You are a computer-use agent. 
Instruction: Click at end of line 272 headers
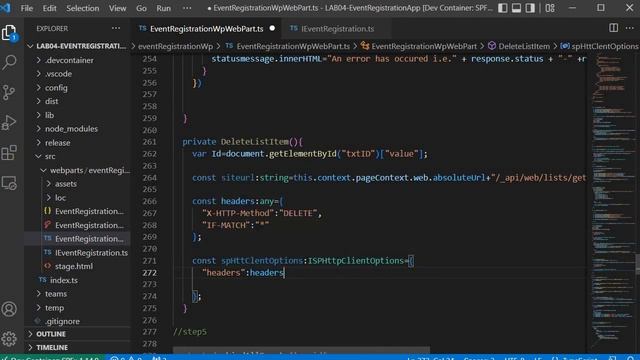pos(284,273)
